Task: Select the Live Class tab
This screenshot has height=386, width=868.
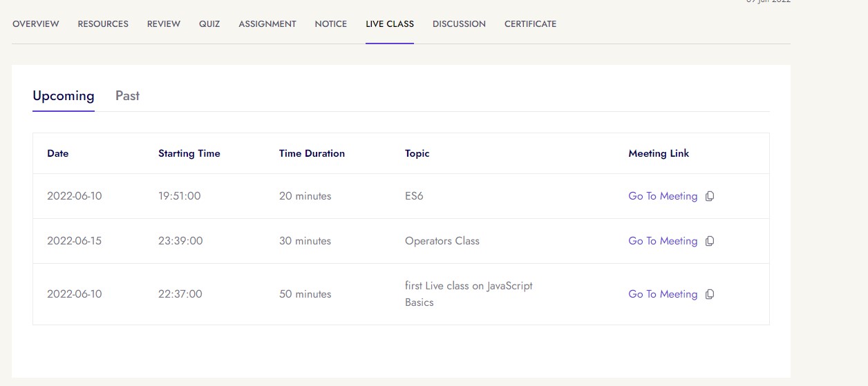Action: (390, 24)
